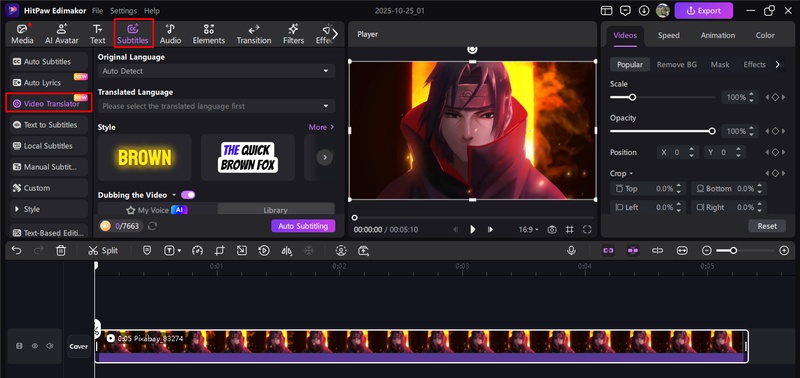
Task: Switch to the Text tab
Action: [x=97, y=34]
